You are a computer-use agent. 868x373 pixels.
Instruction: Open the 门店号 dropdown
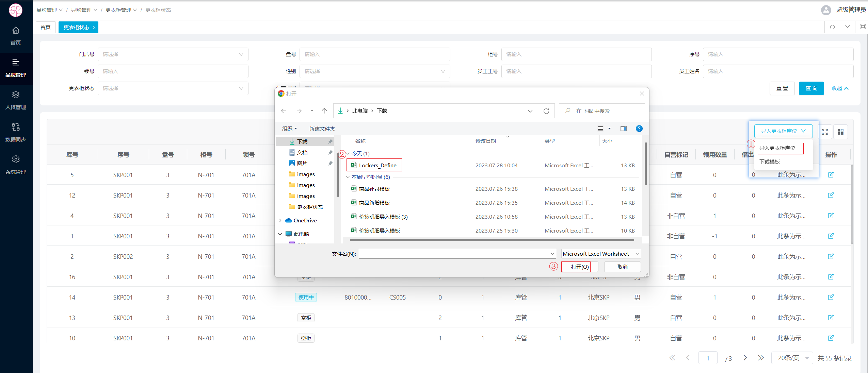173,54
